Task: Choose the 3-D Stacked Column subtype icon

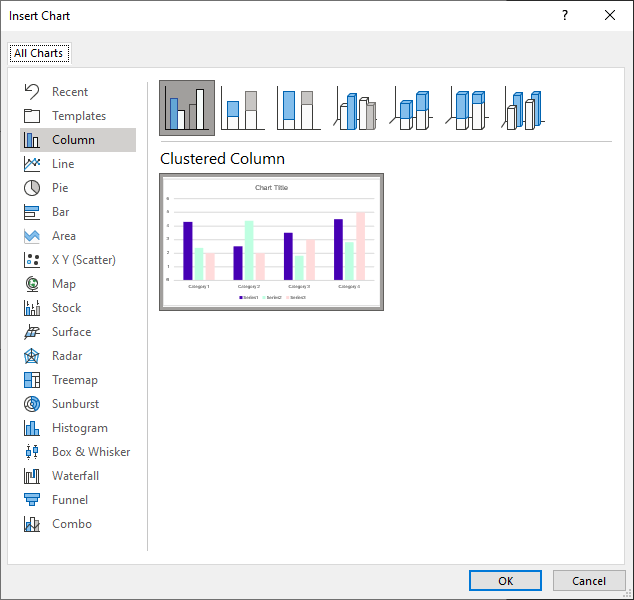Action: [x=411, y=108]
